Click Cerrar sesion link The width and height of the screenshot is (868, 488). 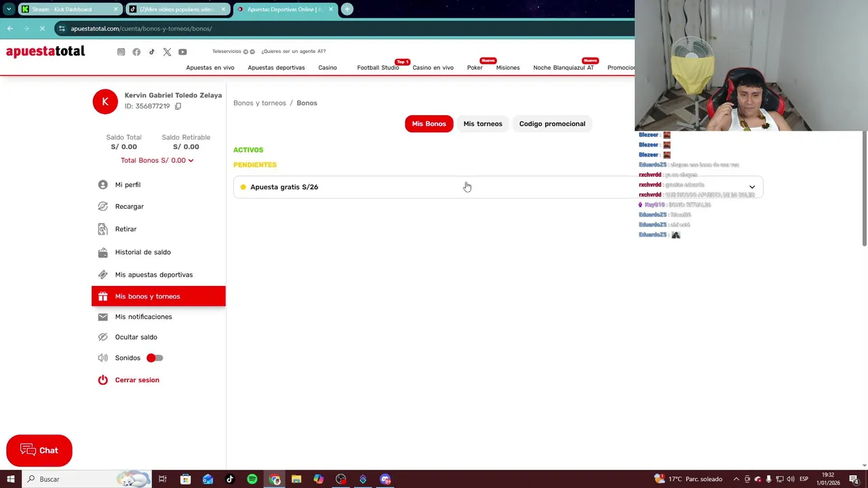(137, 380)
